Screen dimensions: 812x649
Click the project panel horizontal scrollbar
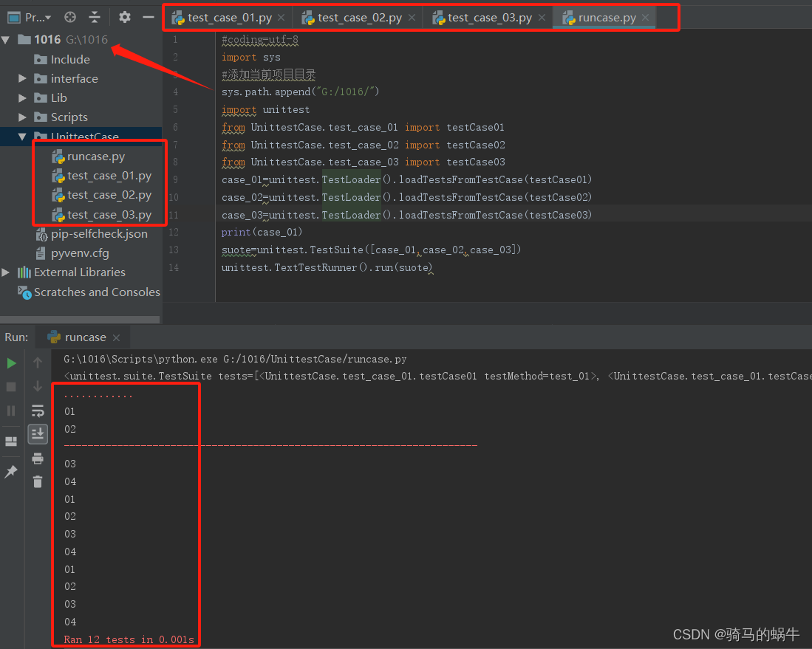(80, 319)
